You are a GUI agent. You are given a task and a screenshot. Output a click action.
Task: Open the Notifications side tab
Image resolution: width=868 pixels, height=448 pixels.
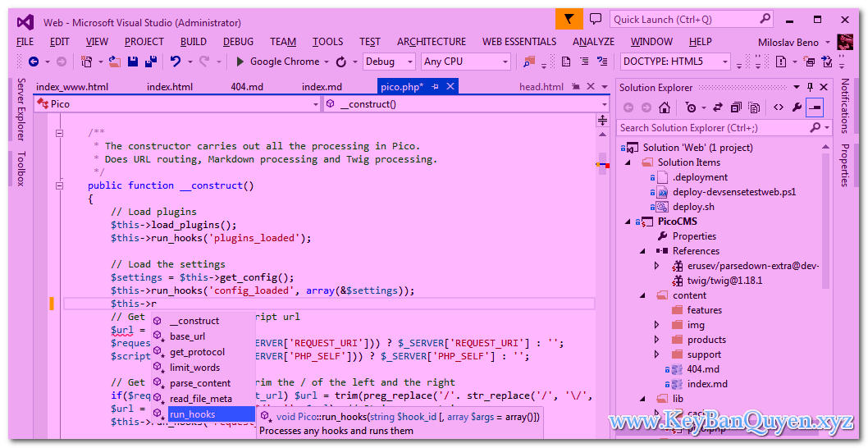(845, 106)
